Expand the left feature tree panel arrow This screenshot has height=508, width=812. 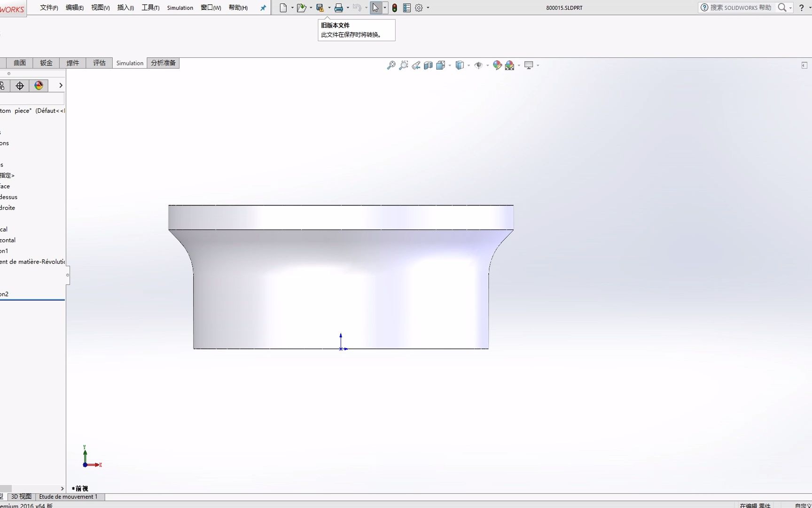click(60, 86)
